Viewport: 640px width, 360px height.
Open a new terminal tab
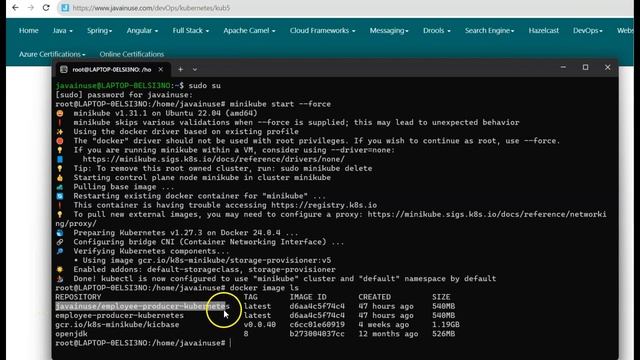pos(180,69)
